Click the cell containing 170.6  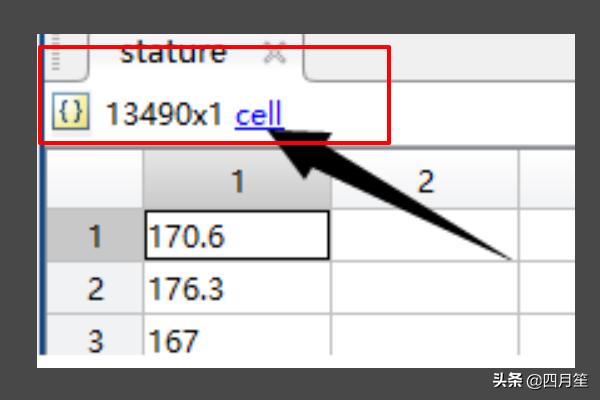pos(237,236)
